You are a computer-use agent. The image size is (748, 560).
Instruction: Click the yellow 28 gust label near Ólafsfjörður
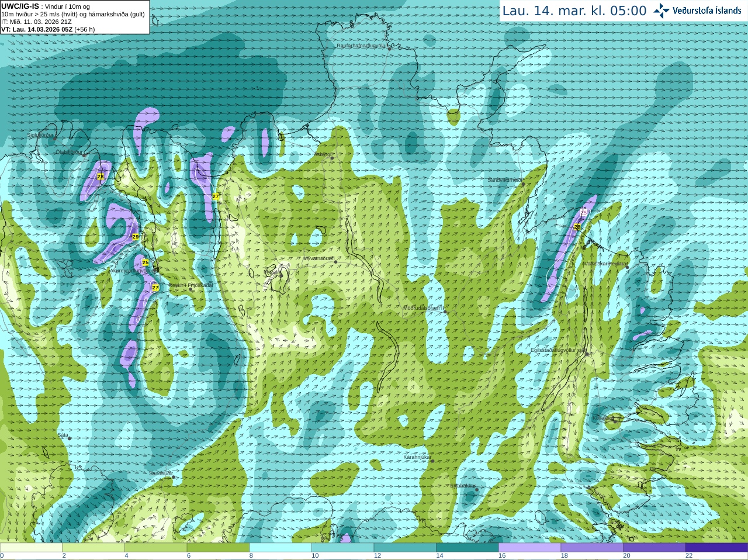101,176
